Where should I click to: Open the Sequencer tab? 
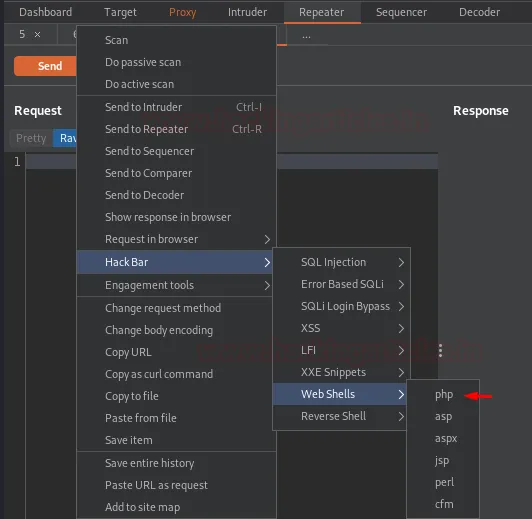(401, 12)
